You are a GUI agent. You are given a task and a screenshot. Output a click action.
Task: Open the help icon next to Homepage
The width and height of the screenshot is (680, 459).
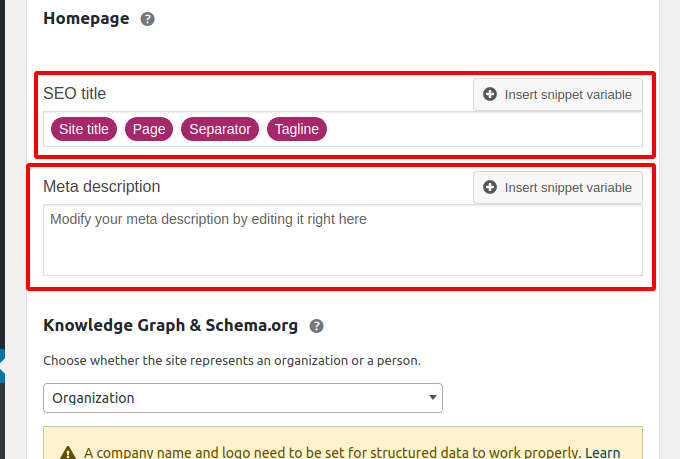pos(147,19)
